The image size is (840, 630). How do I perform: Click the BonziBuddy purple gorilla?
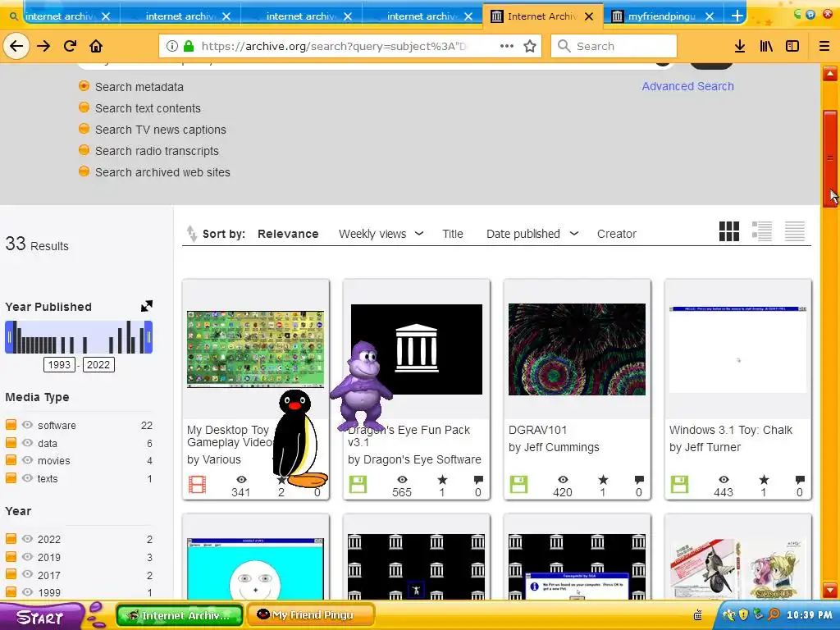coord(362,386)
